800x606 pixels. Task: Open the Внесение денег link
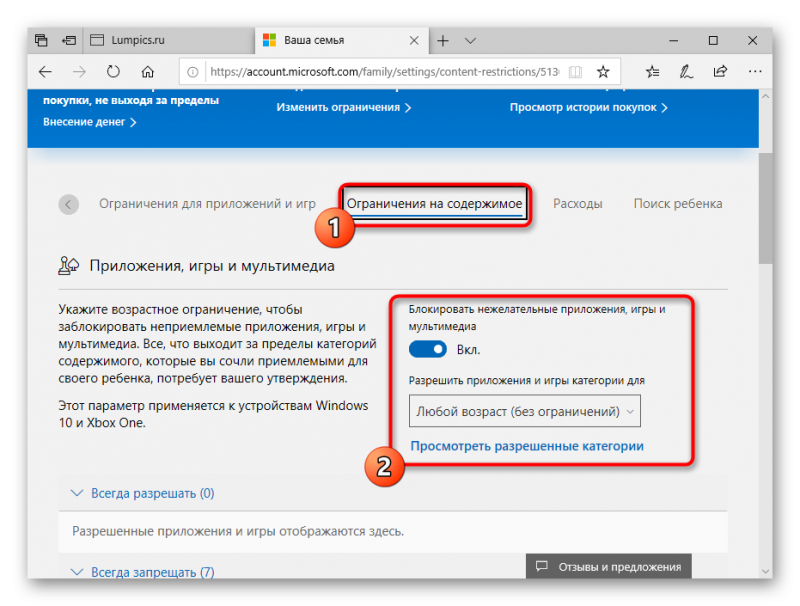pos(89,122)
